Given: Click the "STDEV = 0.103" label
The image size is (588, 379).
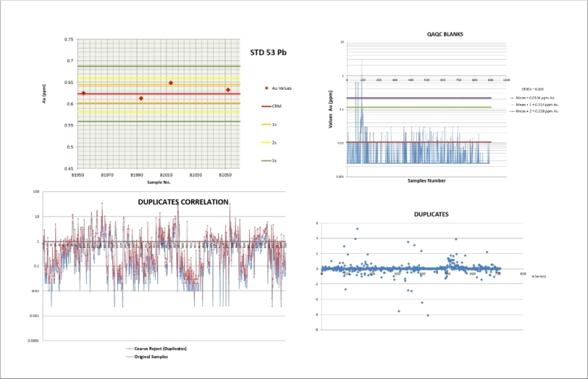Looking at the screenshot, I should 532,89.
